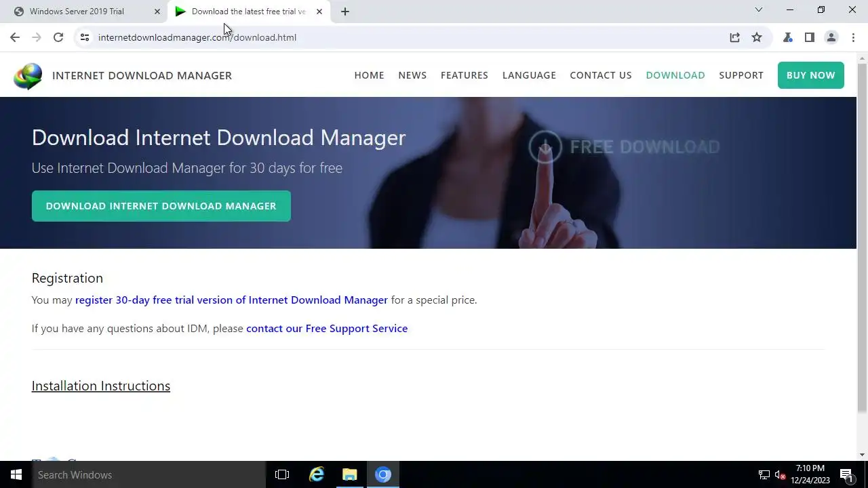Image resolution: width=868 pixels, height=488 pixels.
Task: Open the LANGUAGE menu item
Action: 529,75
